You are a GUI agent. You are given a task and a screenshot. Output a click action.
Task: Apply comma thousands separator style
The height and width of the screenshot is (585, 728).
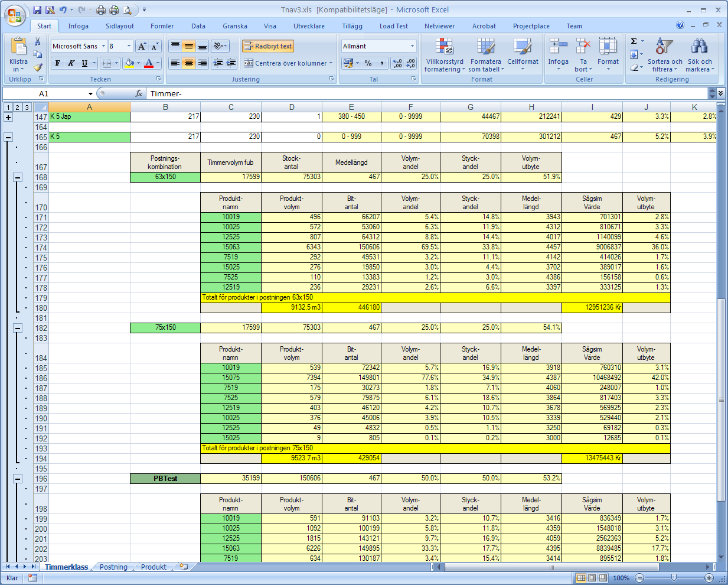[x=382, y=63]
